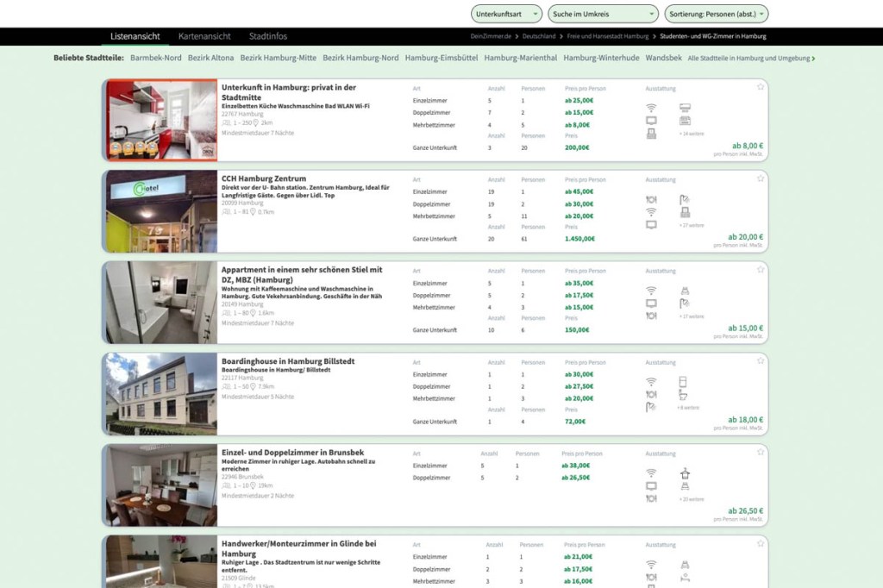Go to Deutschland breadcrumb
Image resolution: width=883 pixels, height=588 pixels.
538,36
